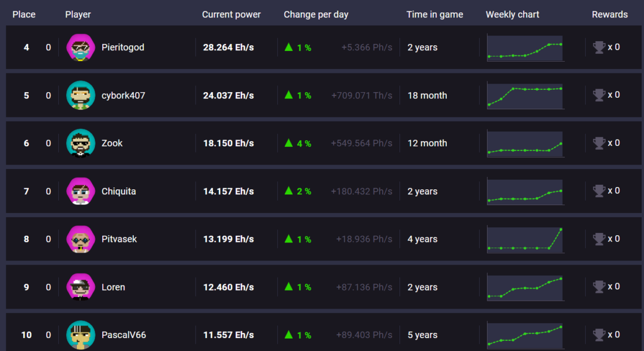
Task: Open PascalV66's player profile name
Action: [124, 335]
